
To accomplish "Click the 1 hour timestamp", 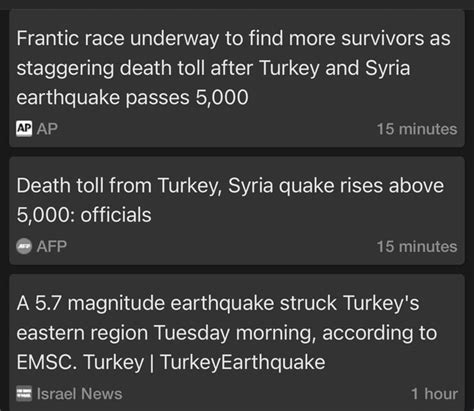I will 434,394.
